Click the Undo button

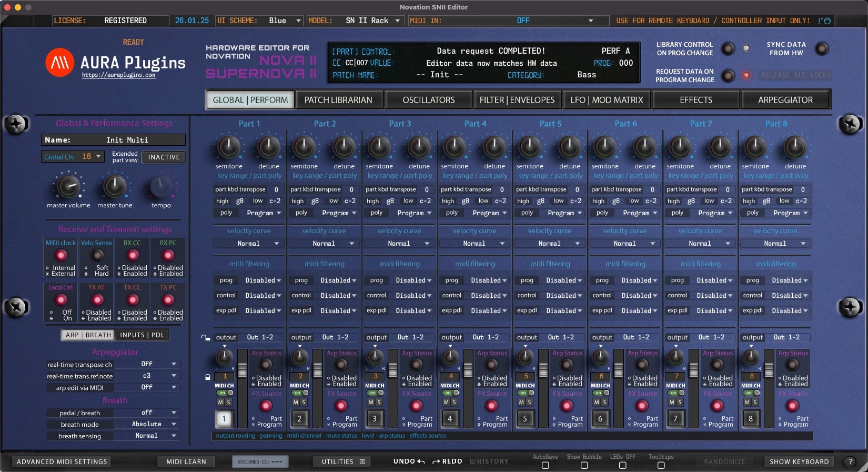[409, 461]
